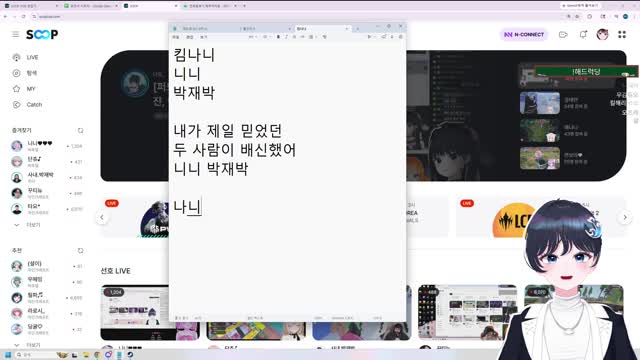Expand 더보기 under the recommended list
The height and width of the screenshot is (360, 640).
pos(28,345)
